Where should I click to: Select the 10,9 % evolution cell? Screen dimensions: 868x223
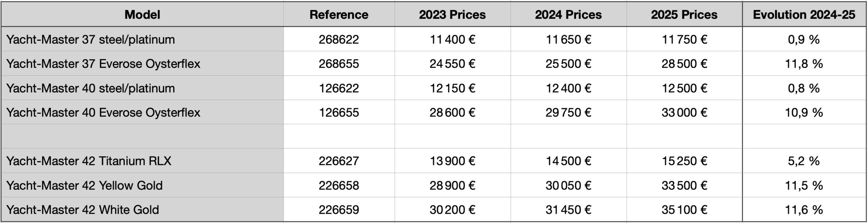(804, 112)
